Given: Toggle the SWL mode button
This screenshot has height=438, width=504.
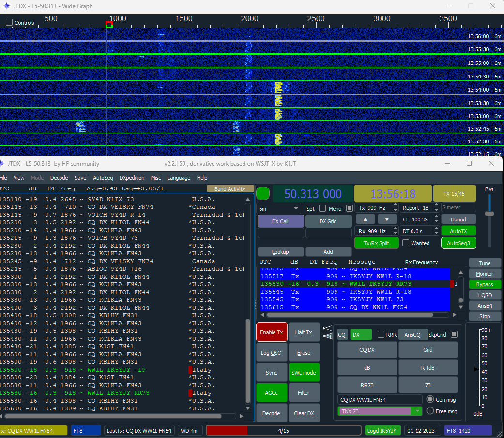Looking at the screenshot, I should pos(304,373).
